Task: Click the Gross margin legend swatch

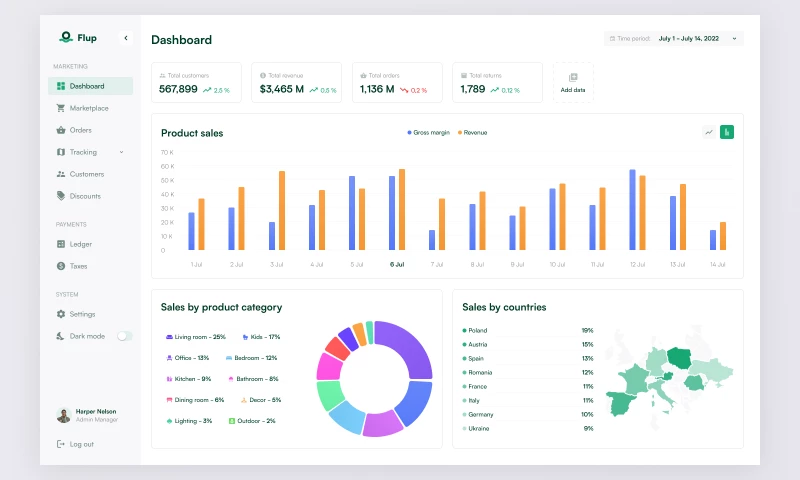Action: pyautogui.click(x=410, y=132)
